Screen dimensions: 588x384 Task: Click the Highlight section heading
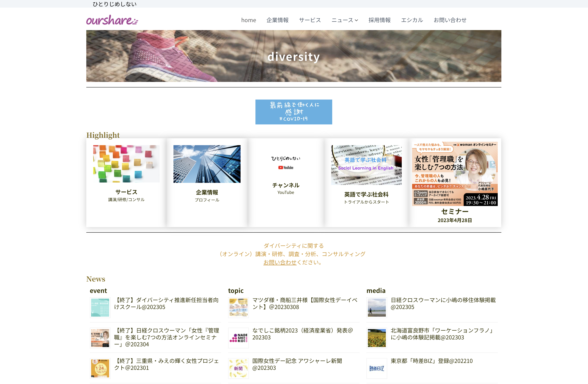[x=103, y=135]
